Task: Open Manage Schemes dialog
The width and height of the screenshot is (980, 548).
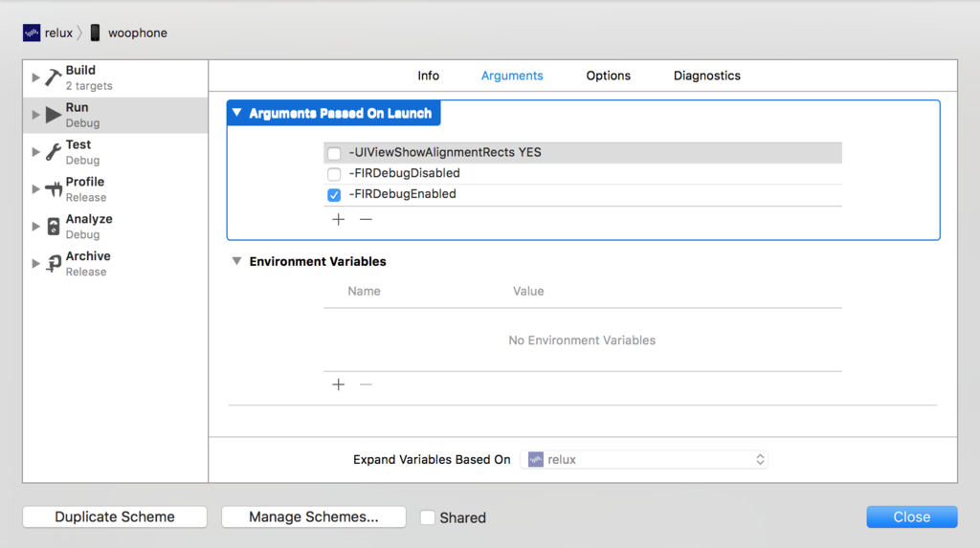Action: [x=314, y=516]
